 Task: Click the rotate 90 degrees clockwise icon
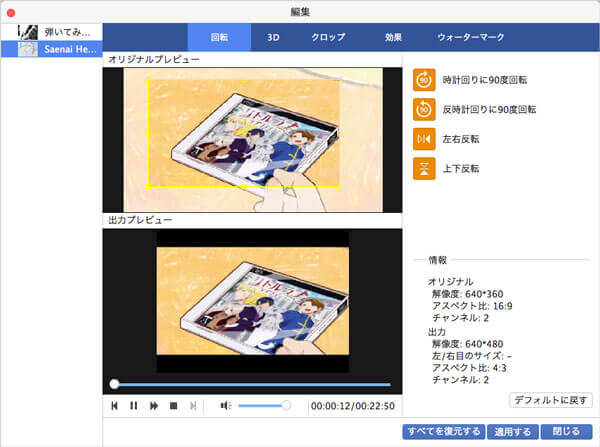point(424,80)
